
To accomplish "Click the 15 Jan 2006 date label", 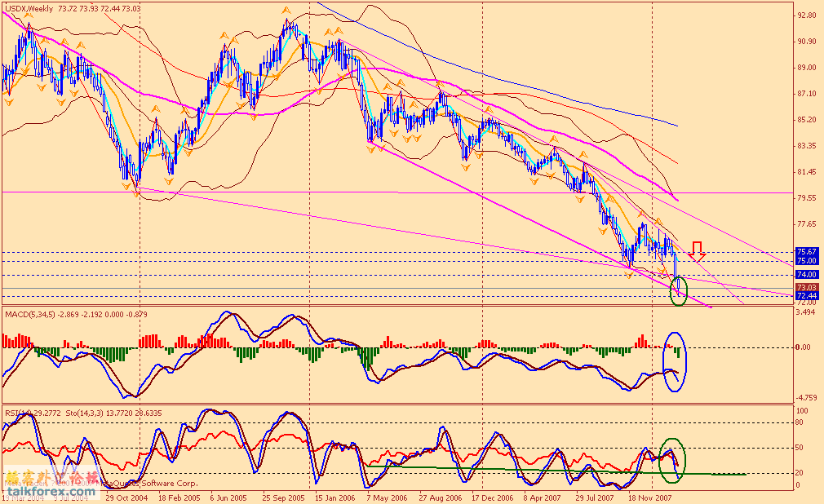I will 334,497.
